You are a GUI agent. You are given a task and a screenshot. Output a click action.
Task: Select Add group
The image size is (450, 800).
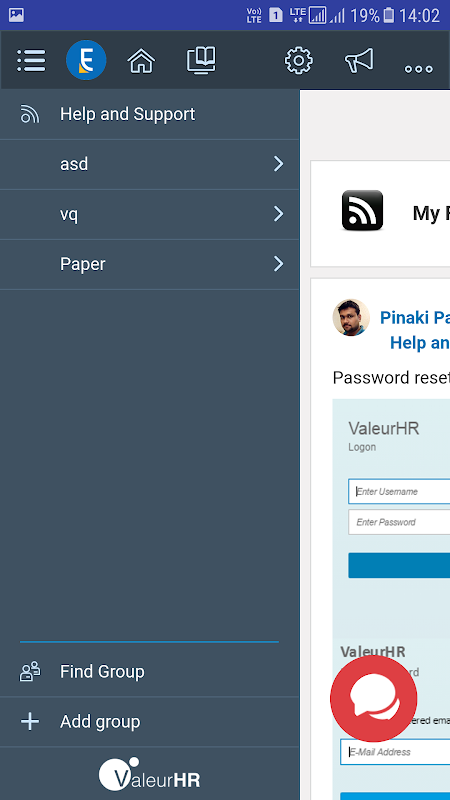[x=149, y=722]
